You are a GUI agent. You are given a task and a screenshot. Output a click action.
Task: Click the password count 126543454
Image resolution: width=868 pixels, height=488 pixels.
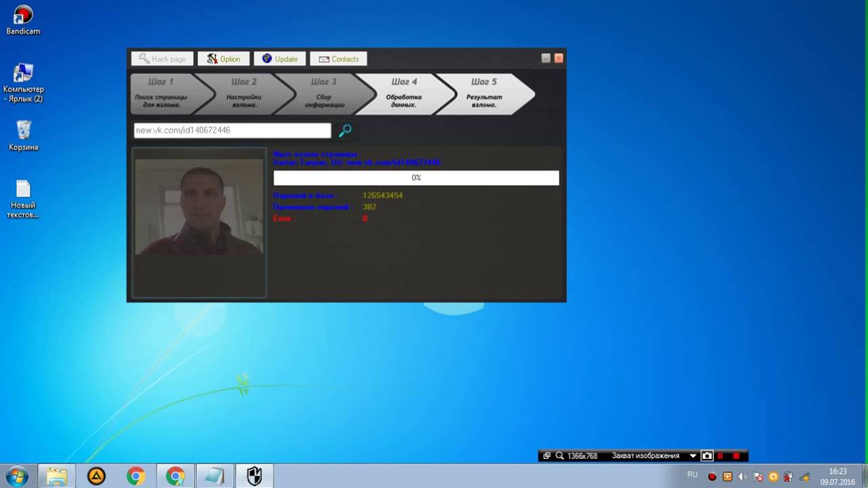382,195
